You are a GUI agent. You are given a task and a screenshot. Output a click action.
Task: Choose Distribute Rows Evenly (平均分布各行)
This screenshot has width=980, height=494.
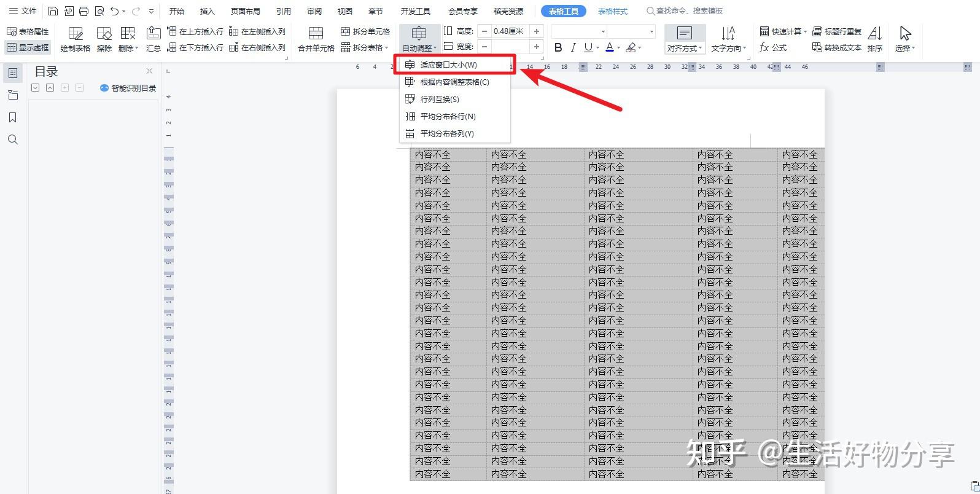click(454, 116)
